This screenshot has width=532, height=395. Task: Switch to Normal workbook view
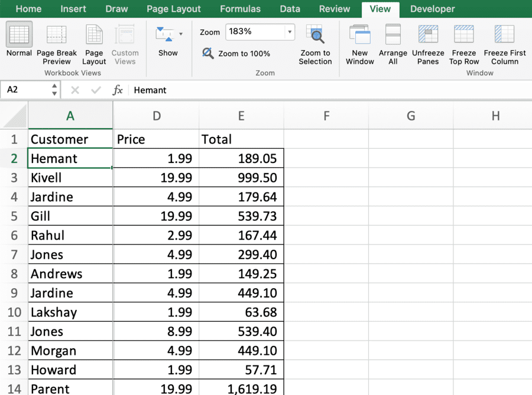pyautogui.click(x=19, y=40)
